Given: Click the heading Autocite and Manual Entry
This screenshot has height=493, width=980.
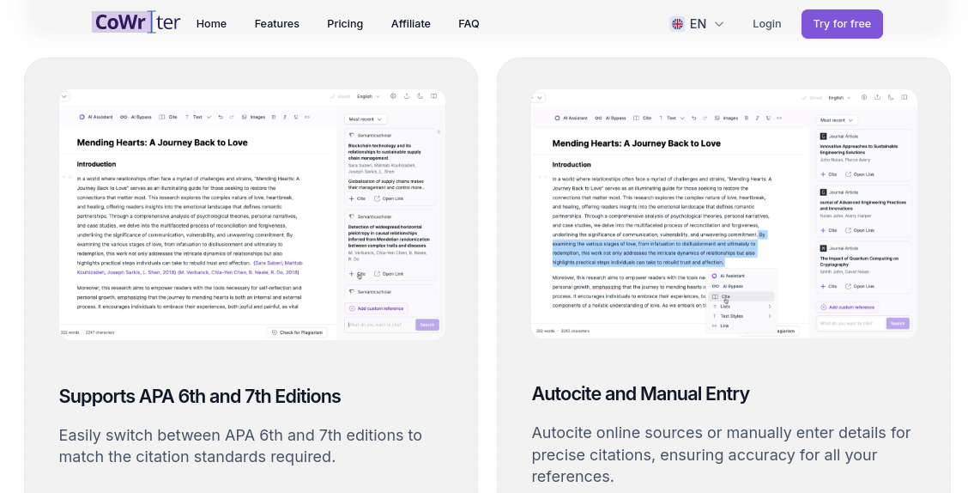Looking at the screenshot, I should [x=640, y=393].
